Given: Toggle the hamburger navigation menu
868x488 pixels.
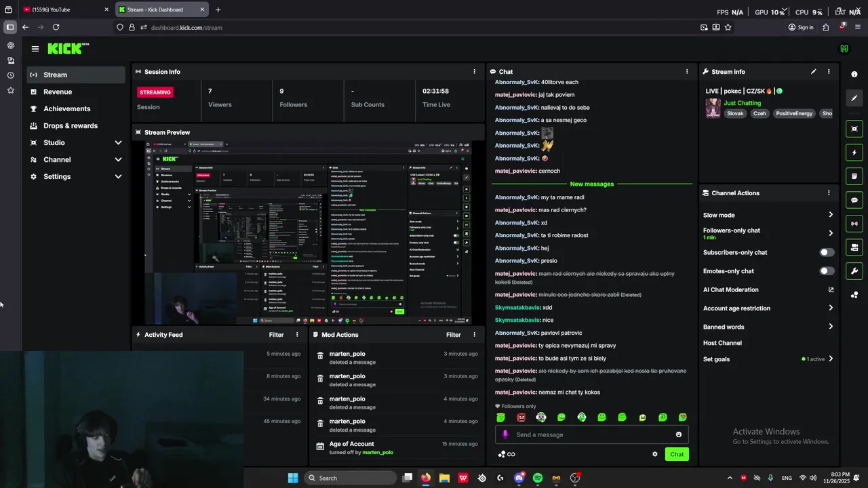Looking at the screenshot, I should (35, 49).
